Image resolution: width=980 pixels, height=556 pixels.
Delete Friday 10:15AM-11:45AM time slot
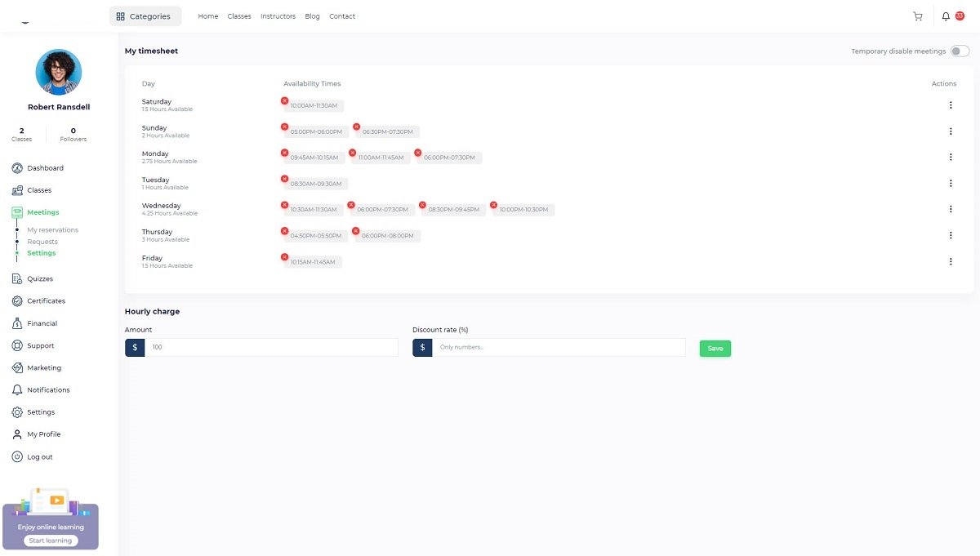click(284, 257)
